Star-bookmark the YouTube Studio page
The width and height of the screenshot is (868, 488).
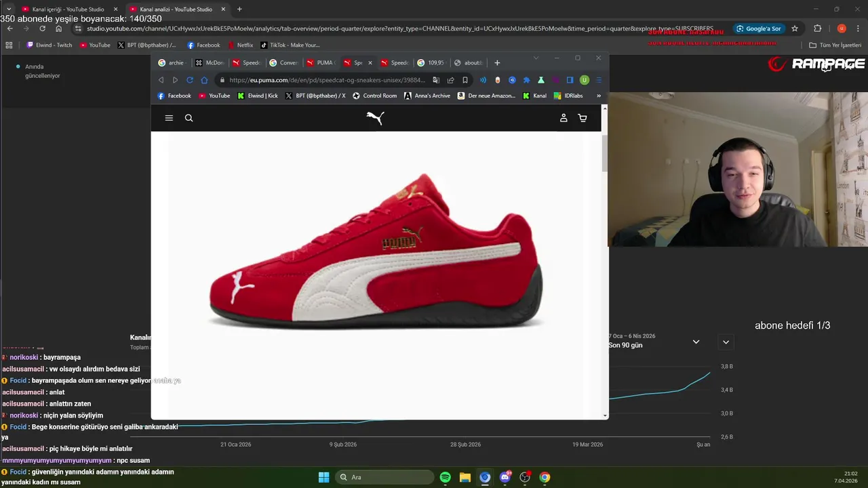(795, 28)
